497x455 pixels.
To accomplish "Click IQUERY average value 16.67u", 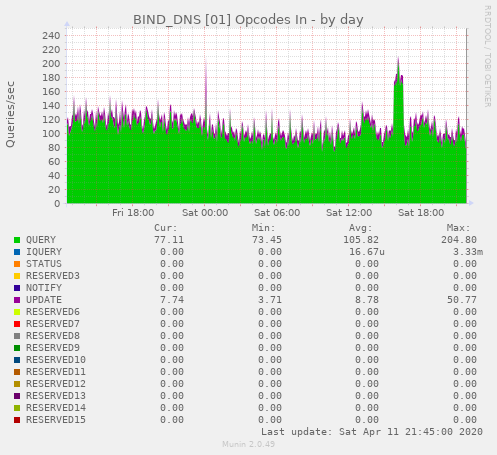I will [367, 252].
